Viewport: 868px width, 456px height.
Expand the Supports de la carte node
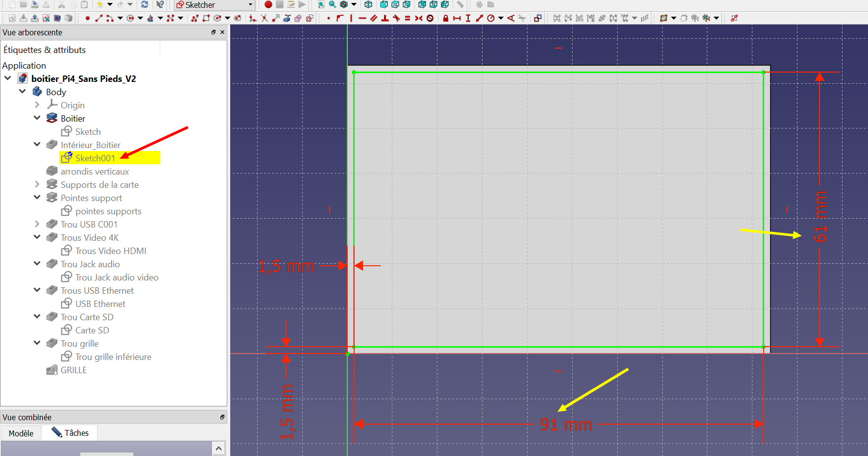[x=37, y=184]
